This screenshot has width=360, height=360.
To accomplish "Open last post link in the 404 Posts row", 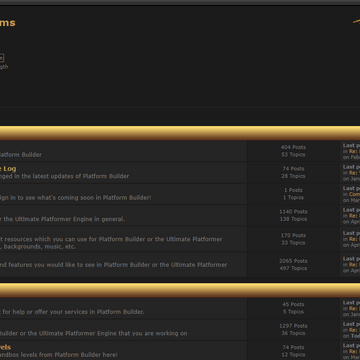I will tap(354, 151).
